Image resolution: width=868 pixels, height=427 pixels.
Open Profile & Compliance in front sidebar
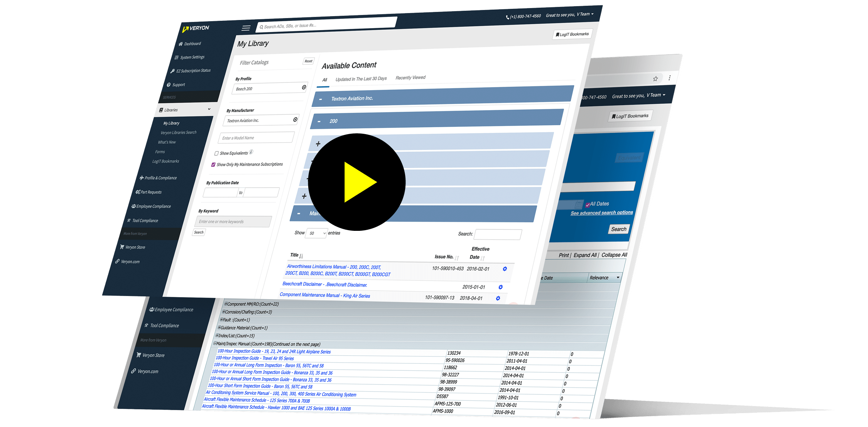158,178
